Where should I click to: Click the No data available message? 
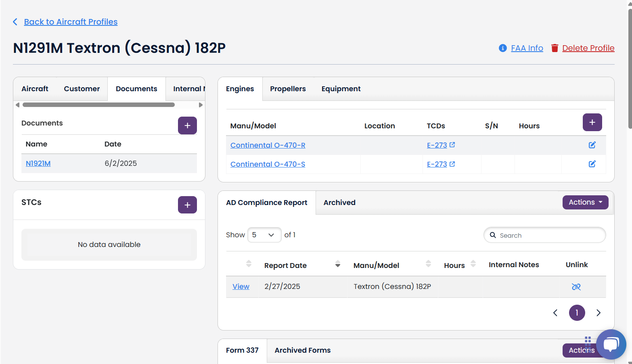click(109, 245)
